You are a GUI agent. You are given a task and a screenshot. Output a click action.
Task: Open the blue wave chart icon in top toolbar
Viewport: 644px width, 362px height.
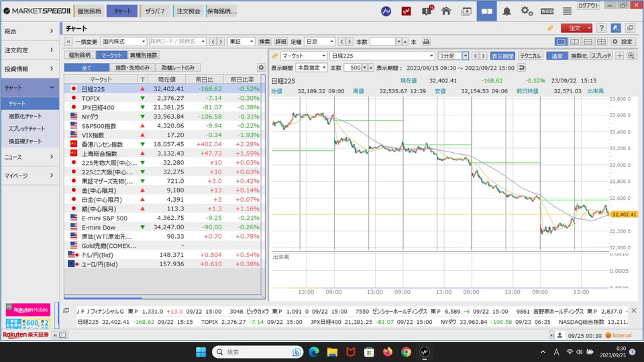click(x=386, y=11)
